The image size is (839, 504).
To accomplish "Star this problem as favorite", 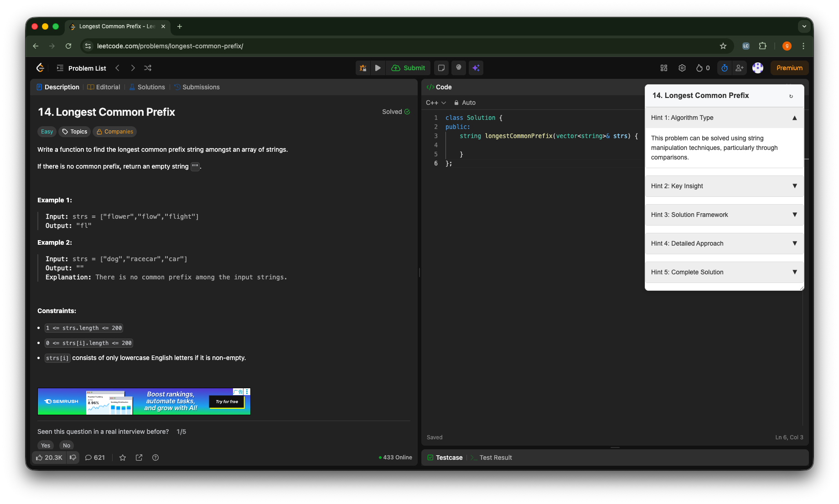I will 123,458.
